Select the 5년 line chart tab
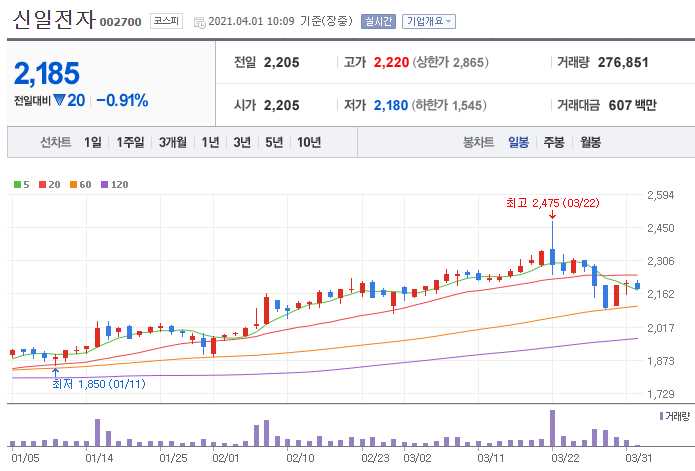Image resolution: width=695 pixels, height=471 pixels. click(x=274, y=142)
